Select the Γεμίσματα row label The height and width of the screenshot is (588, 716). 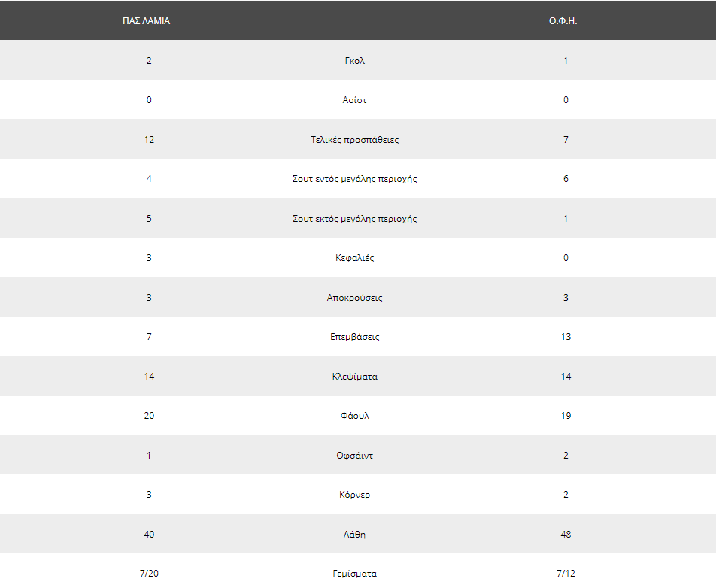point(355,574)
